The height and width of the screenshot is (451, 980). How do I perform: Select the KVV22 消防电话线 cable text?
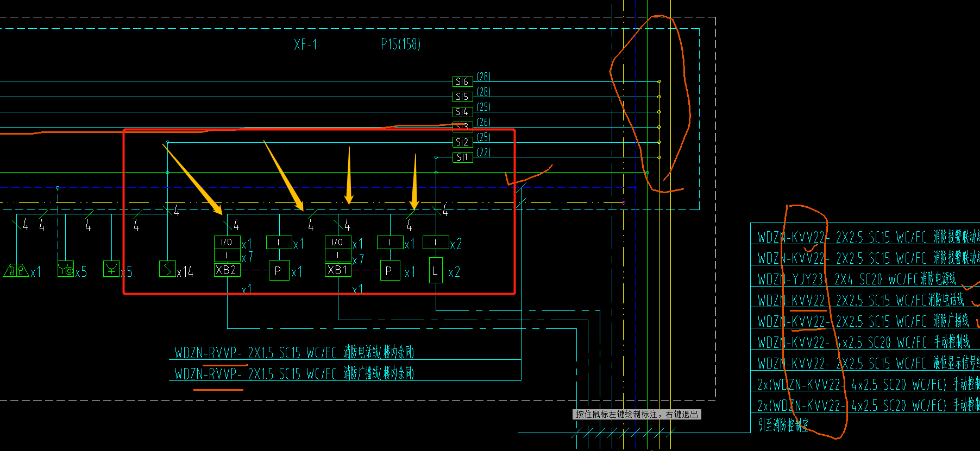(861, 300)
